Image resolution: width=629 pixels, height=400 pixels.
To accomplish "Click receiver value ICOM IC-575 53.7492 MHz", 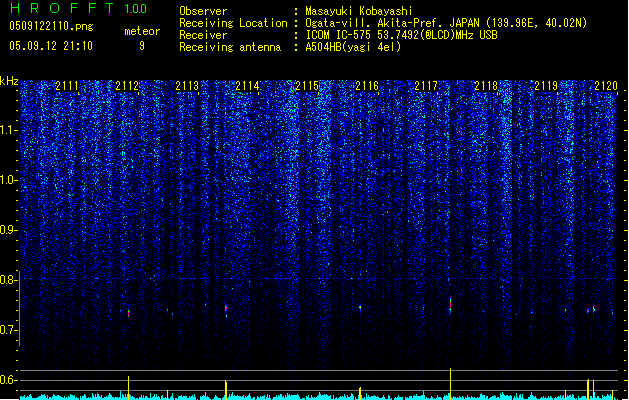I will click(401, 35).
